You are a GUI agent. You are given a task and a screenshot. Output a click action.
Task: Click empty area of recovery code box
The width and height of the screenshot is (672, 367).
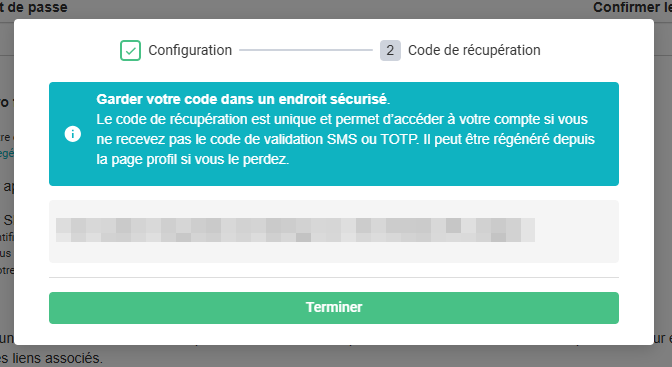576,232
